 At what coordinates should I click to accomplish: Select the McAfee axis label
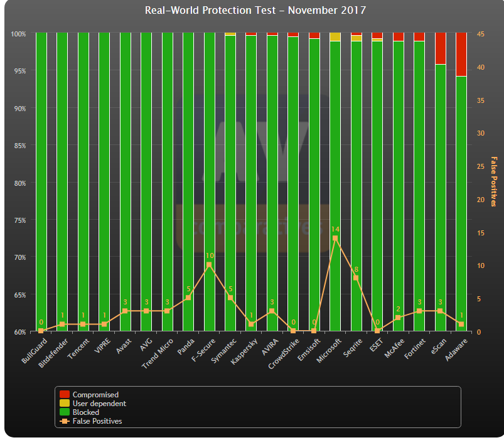394,348
